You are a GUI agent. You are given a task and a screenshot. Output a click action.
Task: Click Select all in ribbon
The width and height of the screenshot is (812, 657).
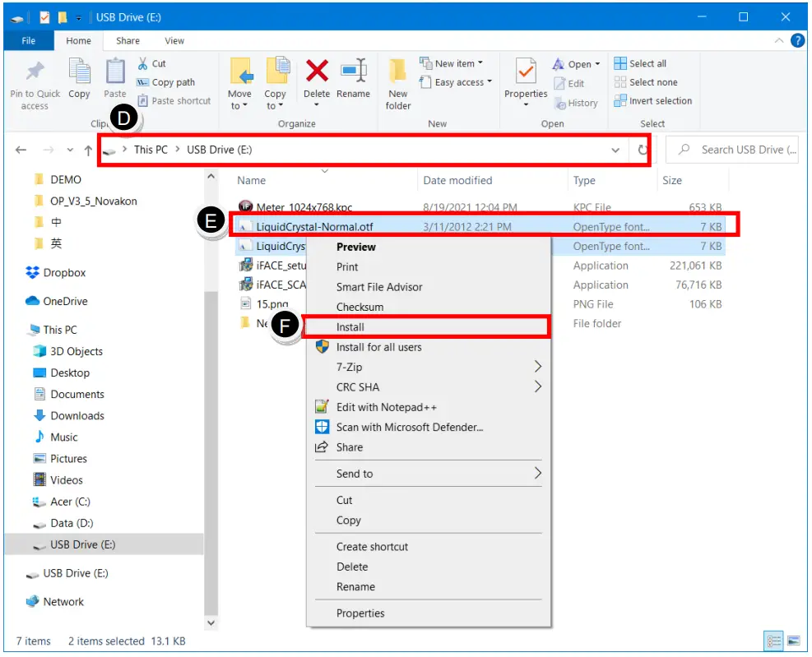pyautogui.click(x=640, y=63)
